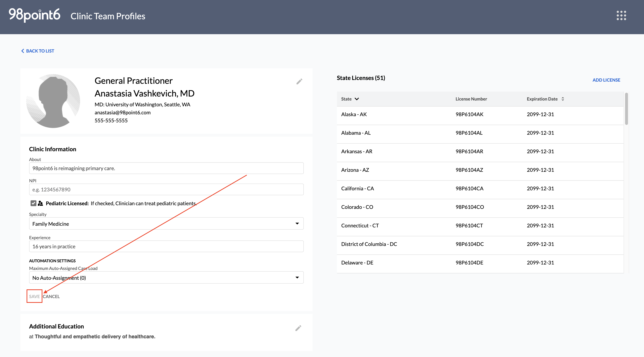644x357 pixels.
Task: Click the email anastasia@98point6.com
Action: point(123,113)
